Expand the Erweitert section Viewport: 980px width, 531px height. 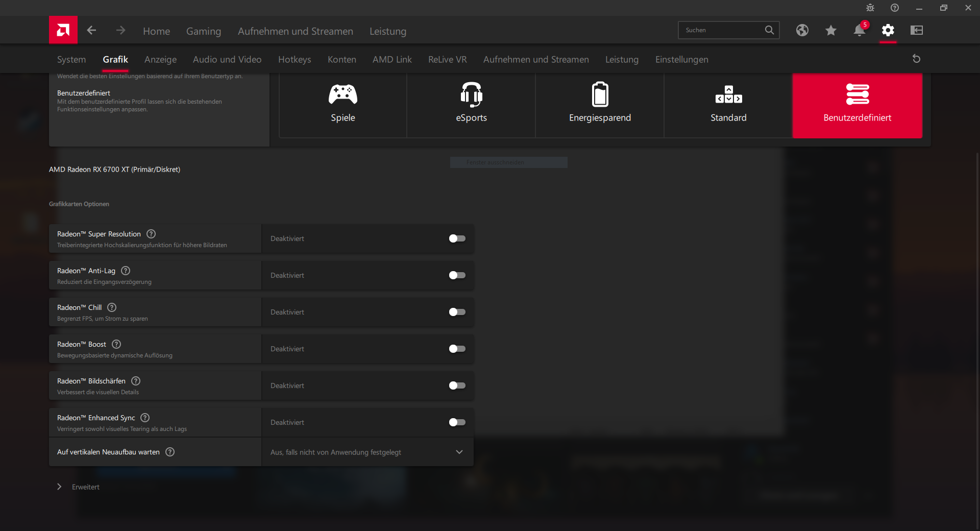point(79,487)
